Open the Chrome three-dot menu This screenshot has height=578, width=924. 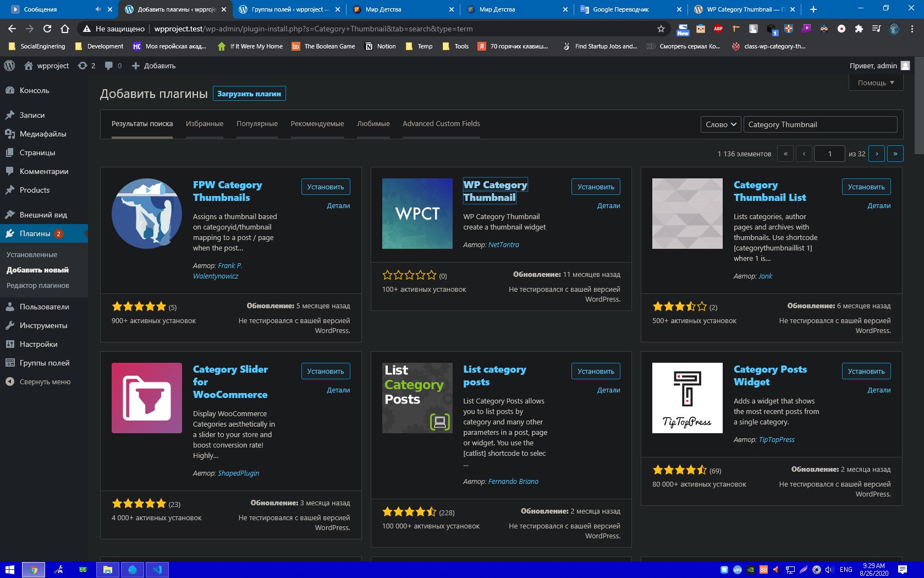[912, 29]
